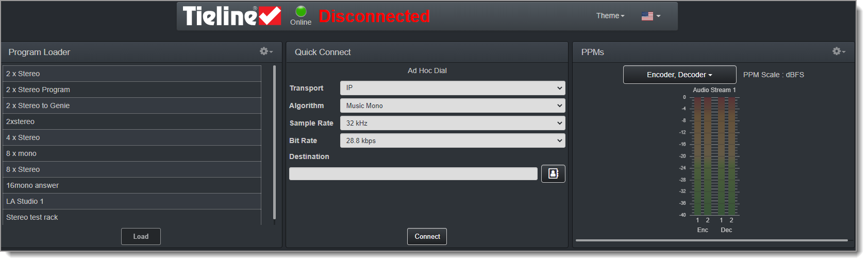Expand the Transport dropdown
This screenshot has width=868, height=263.
(x=452, y=88)
